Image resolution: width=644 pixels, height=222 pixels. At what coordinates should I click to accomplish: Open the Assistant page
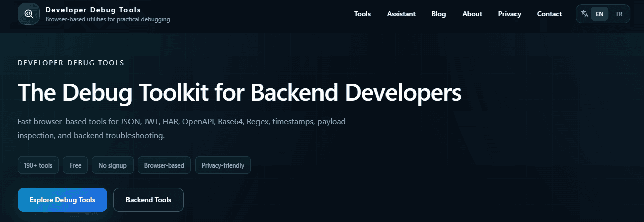pos(401,14)
